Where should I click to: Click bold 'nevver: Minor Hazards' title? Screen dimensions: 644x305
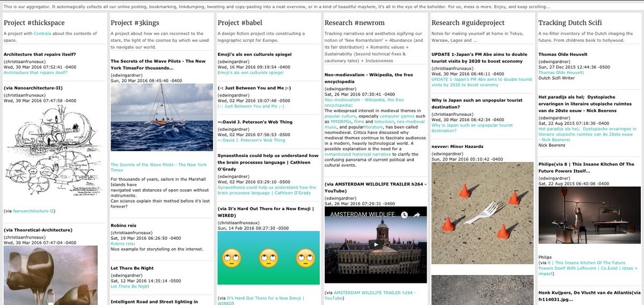coord(458,146)
